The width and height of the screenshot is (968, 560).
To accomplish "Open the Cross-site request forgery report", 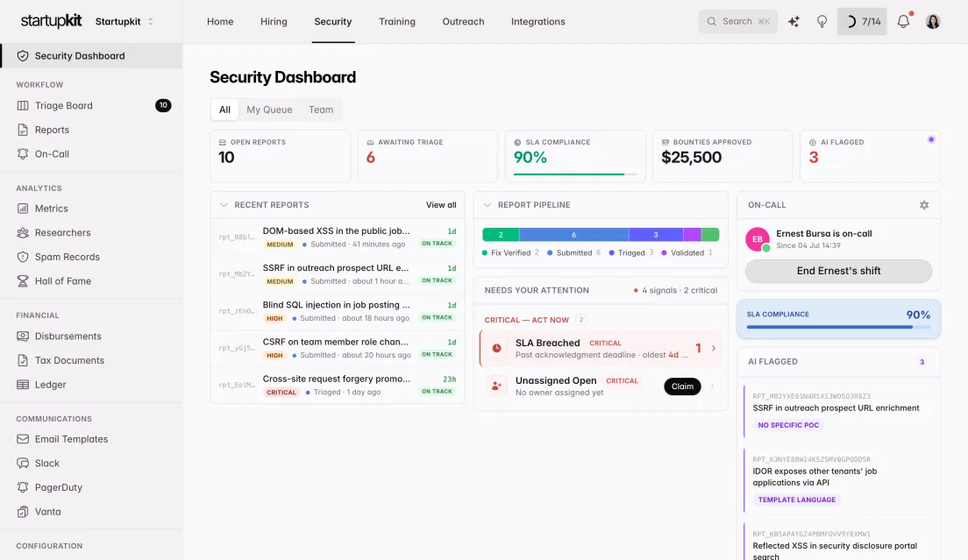I will [x=337, y=385].
